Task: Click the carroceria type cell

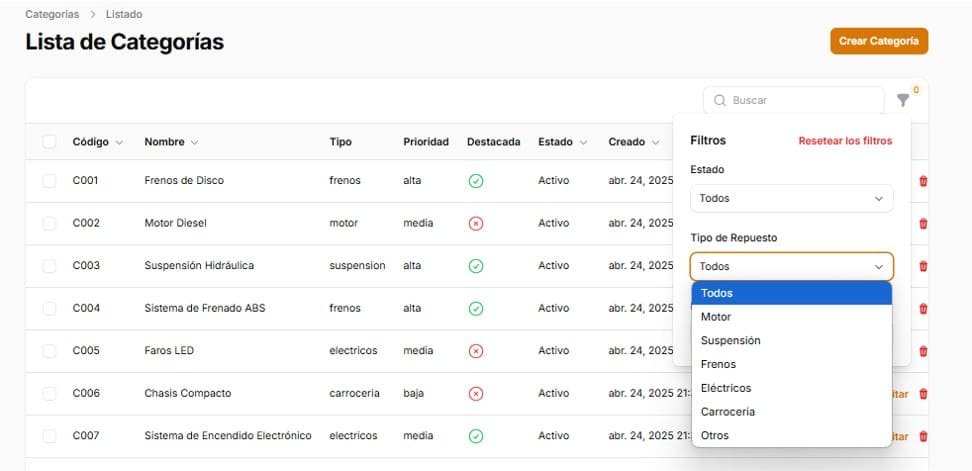Action: pyautogui.click(x=355, y=394)
